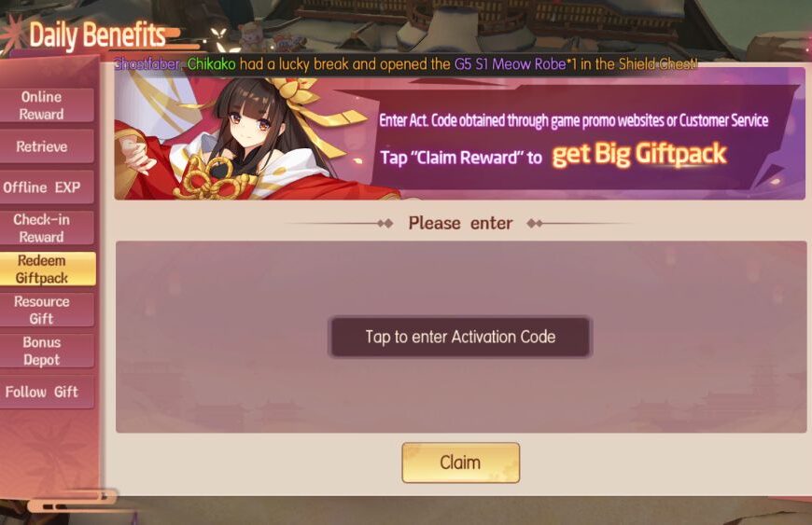Click the shrine maiden character artwork

tap(233, 139)
